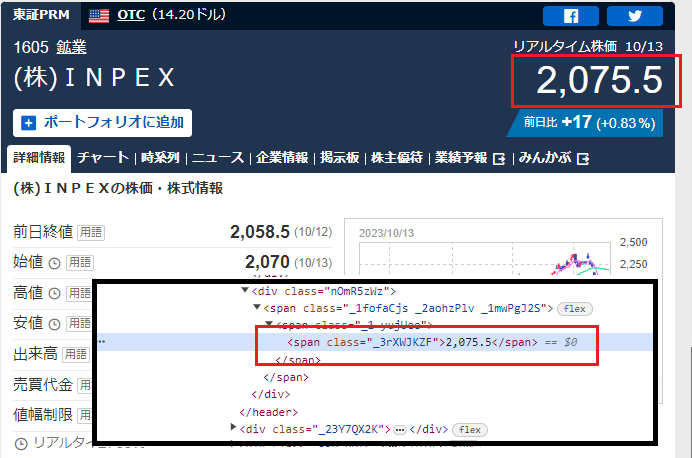This screenshot has height=458, width=692.
Task: Click the 東証PRM market label
Action: [41, 15]
